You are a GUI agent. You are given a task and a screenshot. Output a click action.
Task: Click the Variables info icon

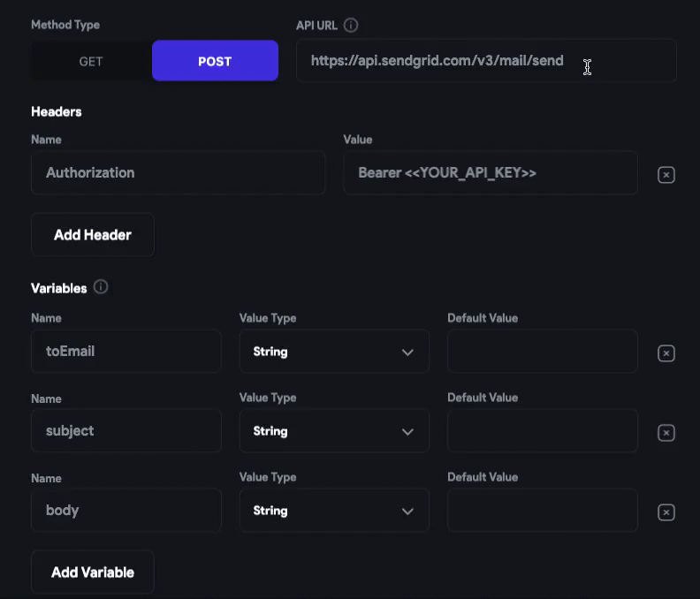[101, 287]
